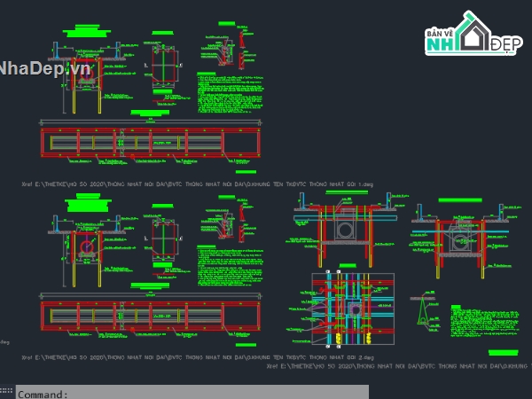Click the green triangular cone detail
Viewport: 532px width, 399px height.
point(423,309)
